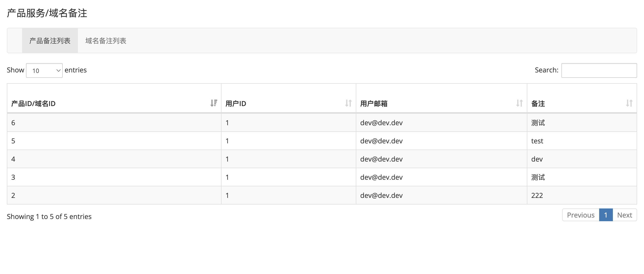Change entries per page from 10

pos(44,70)
